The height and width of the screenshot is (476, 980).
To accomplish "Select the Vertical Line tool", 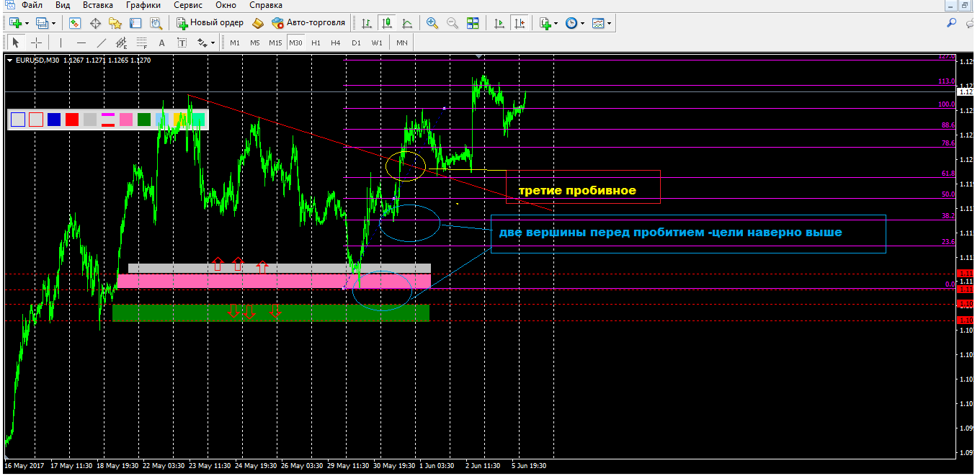I will 61,42.
